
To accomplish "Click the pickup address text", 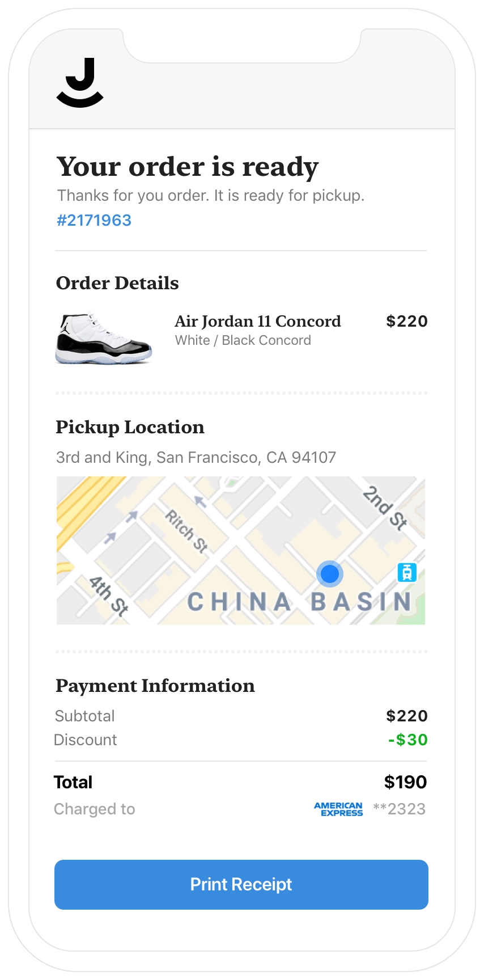I will coord(196,457).
